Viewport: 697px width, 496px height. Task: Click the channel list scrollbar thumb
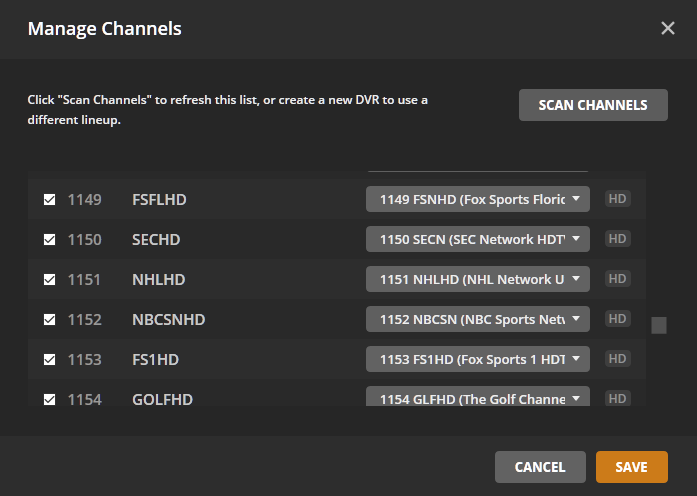point(659,325)
